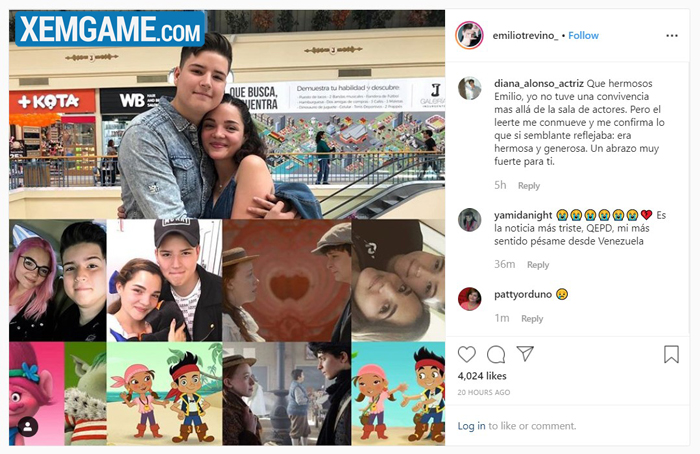
Task: View tagged people icon on the photo
Action: coord(28,427)
